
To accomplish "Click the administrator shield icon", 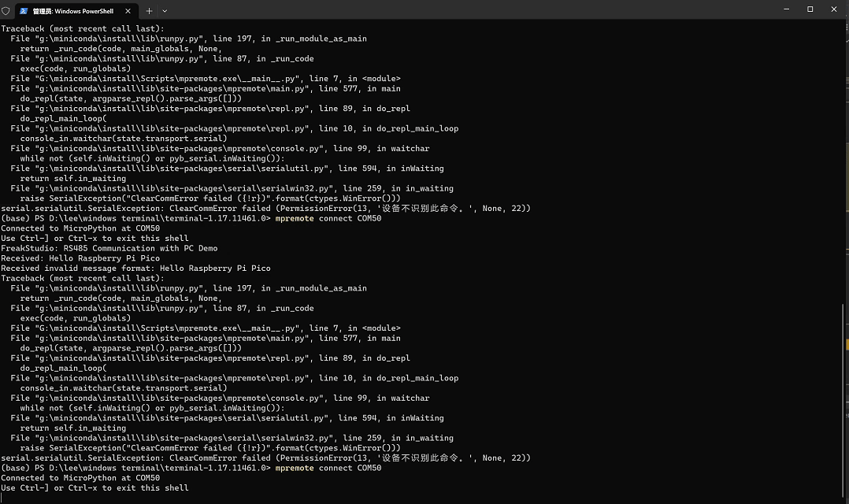I will (x=6, y=11).
